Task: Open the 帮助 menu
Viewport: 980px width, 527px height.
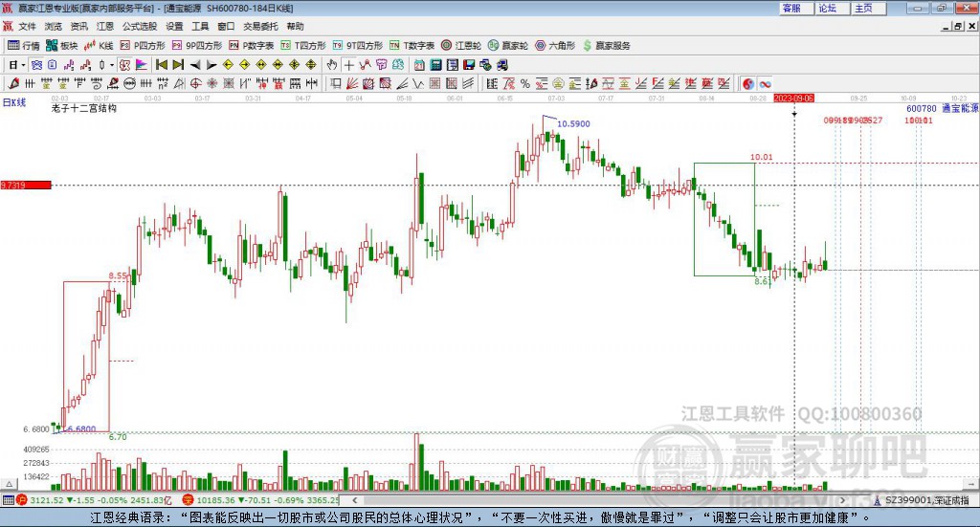Action: [295, 26]
